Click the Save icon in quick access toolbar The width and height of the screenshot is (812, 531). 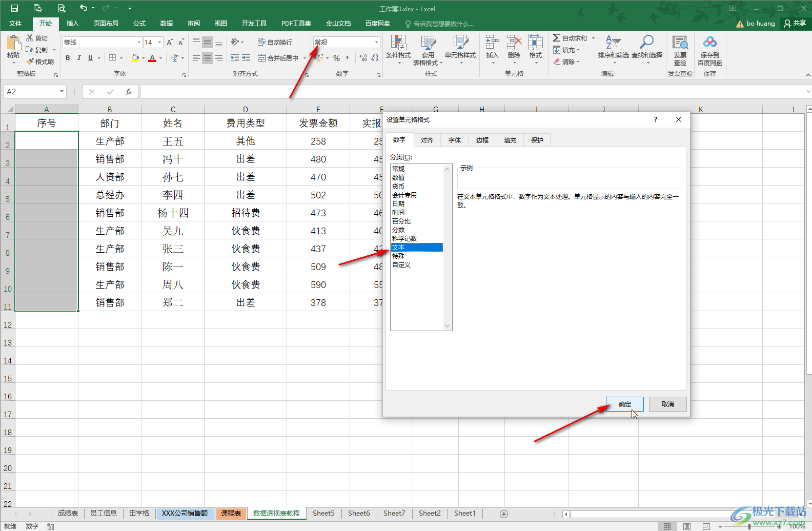coord(14,8)
